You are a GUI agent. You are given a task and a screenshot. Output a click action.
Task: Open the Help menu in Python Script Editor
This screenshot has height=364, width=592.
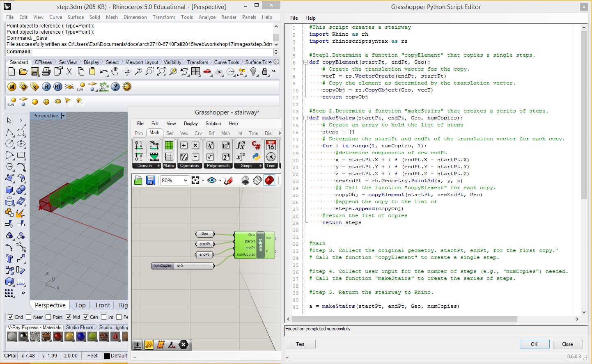tap(310, 18)
